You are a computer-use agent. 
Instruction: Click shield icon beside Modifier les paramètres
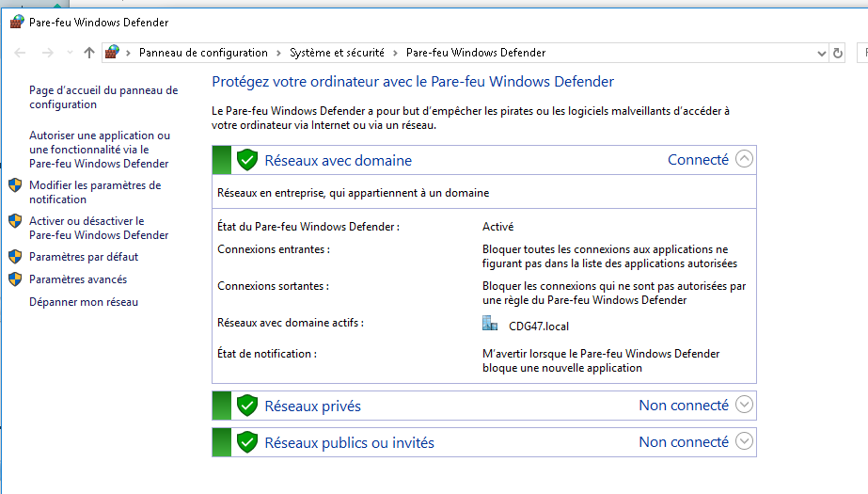pyautogui.click(x=15, y=185)
